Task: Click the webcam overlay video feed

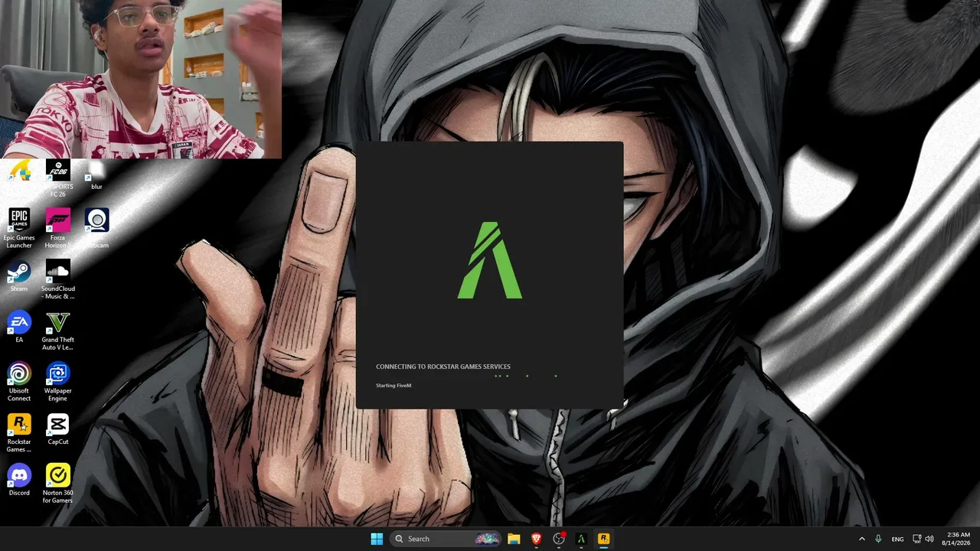Action: point(141,79)
